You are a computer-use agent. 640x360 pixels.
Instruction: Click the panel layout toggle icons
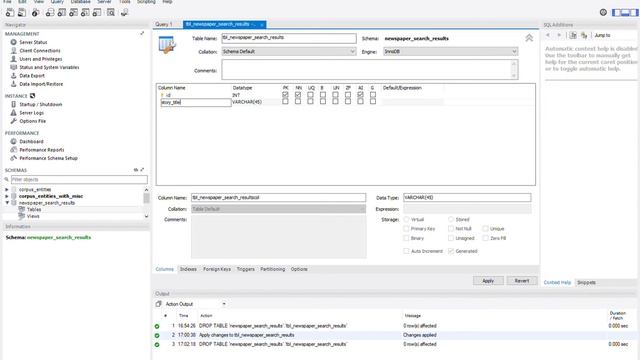[x=625, y=13]
